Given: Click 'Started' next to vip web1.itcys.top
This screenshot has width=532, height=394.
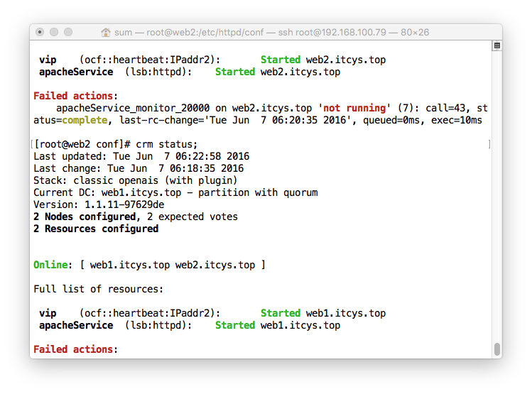Looking at the screenshot, I should [281, 313].
